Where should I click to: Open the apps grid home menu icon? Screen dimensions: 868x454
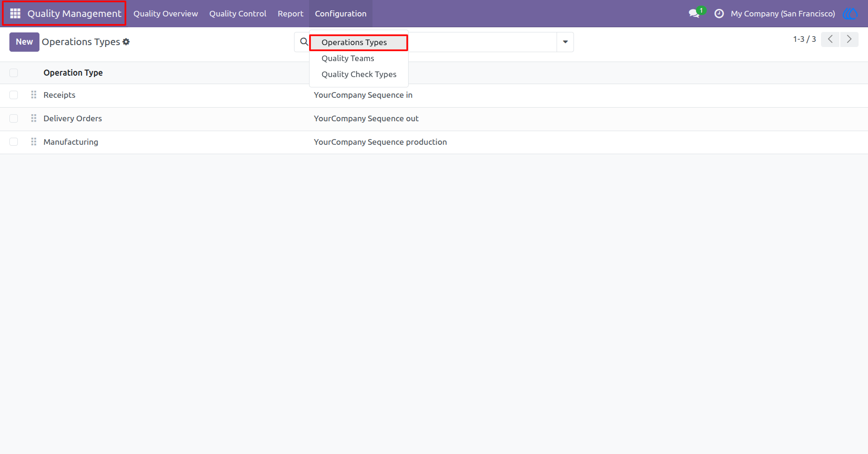pos(15,14)
